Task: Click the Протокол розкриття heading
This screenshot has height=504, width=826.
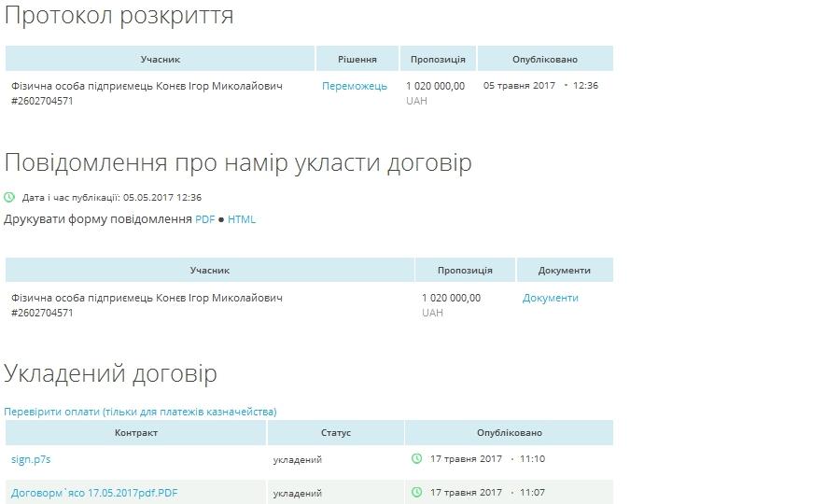Action: (119, 16)
